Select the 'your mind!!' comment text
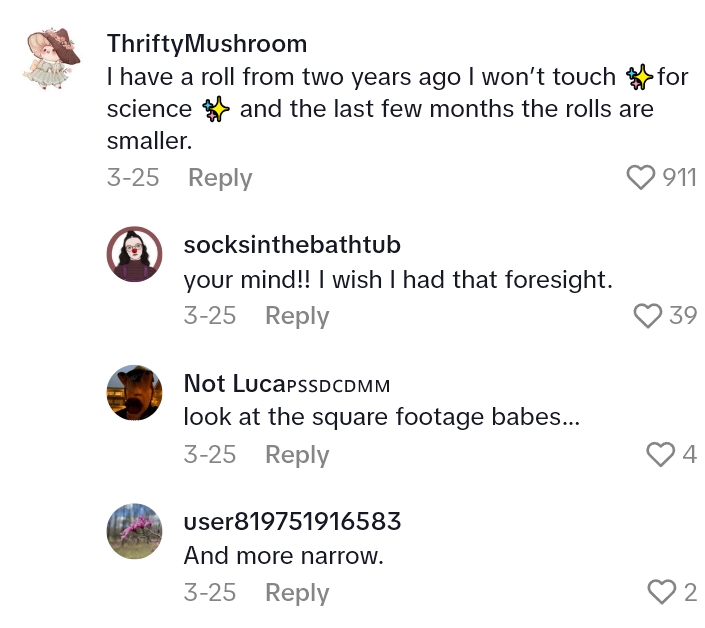 click(x=397, y=281)
